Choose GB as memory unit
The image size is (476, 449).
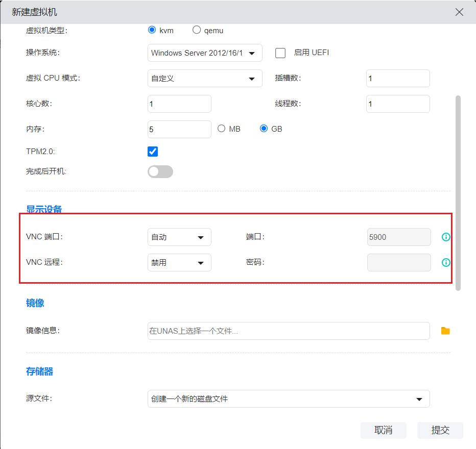pos(264,129)
